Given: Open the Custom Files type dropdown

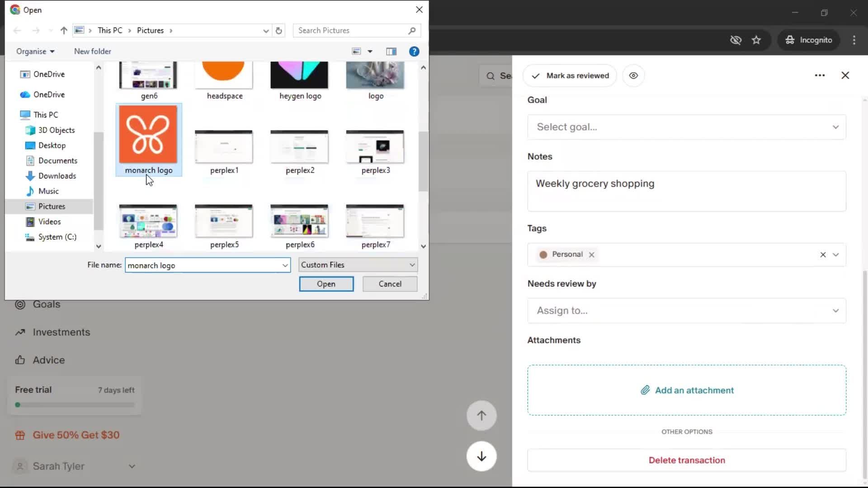Looking at the screenshot, I should 358,265.
